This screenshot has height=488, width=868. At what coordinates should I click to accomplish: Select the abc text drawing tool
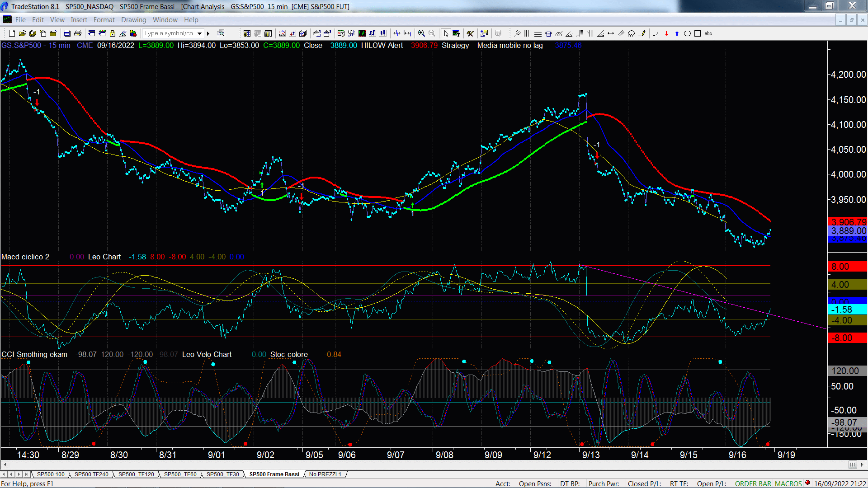(708, 33)
